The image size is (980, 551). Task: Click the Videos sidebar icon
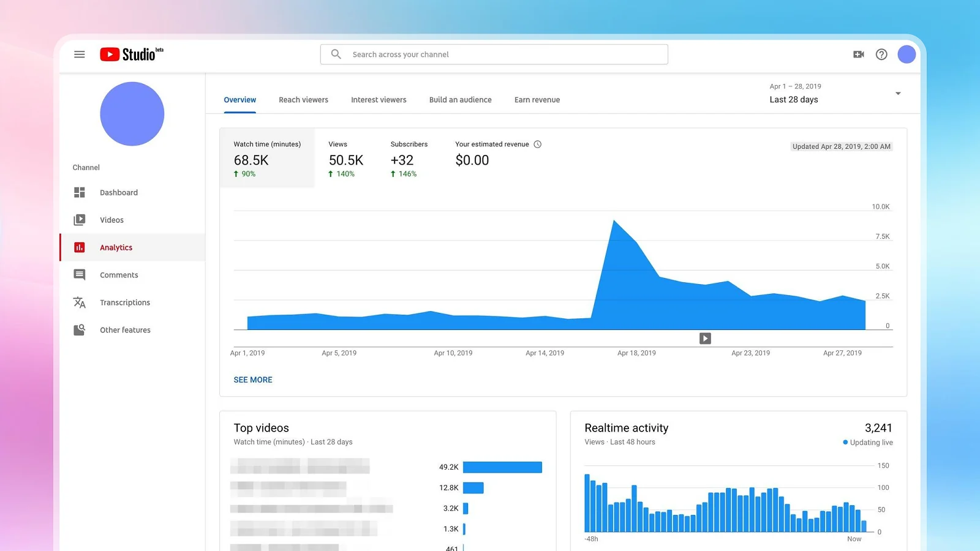[80, 220]
